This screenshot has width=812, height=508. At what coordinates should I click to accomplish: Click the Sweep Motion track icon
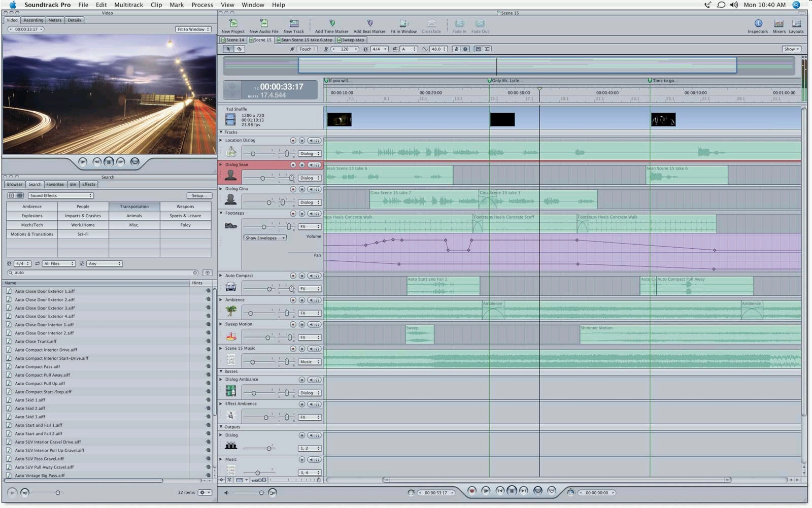point(231,336)
